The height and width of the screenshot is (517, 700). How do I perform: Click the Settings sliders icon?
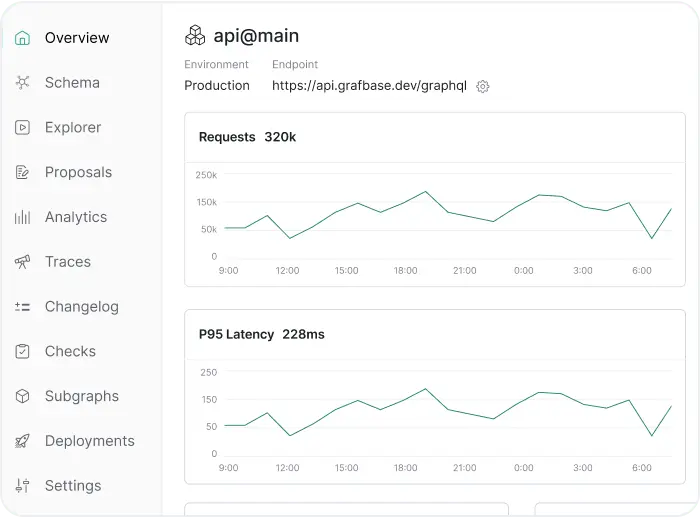pos(22,485)
